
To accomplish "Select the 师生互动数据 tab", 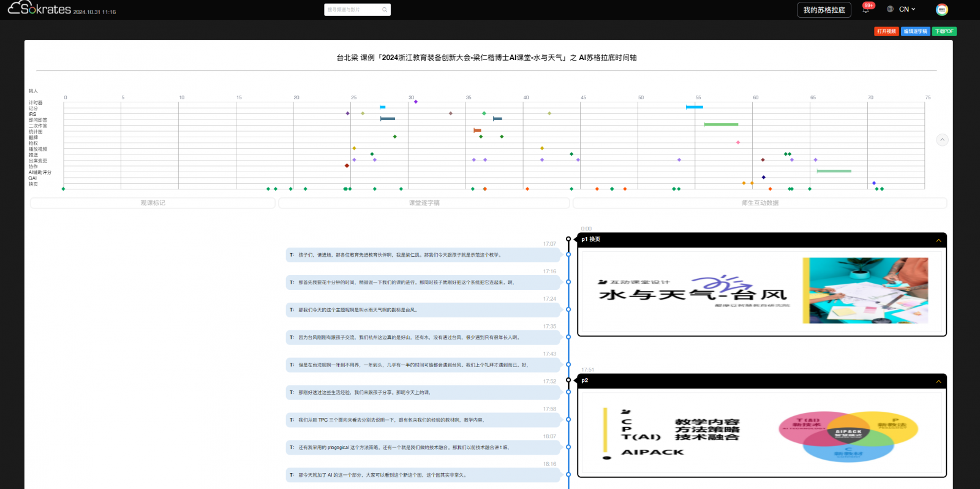I will tap(759, 203).
